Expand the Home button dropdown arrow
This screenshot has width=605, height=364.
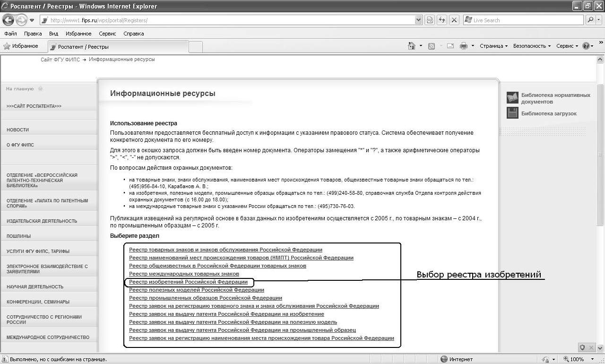pos(421,46)
